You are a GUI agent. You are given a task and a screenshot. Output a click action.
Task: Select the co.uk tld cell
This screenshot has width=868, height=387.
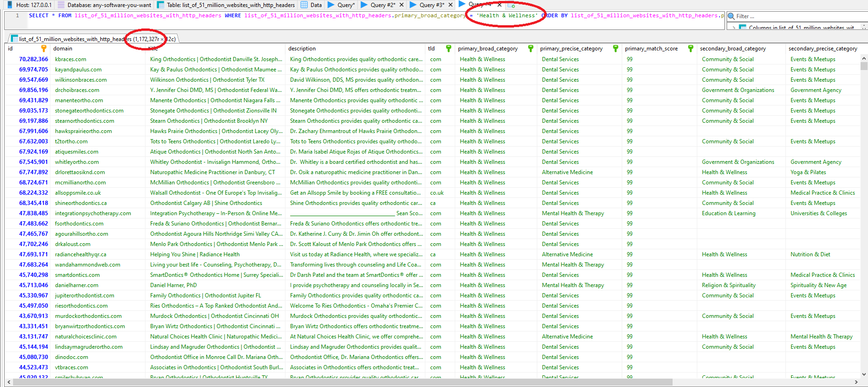(x=440, y=193)
